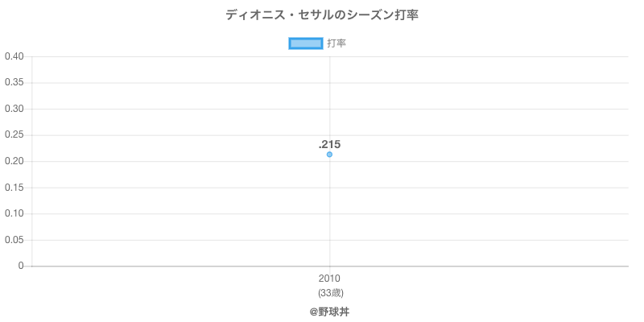Click the 打率 legend label text
The width and height of the screenshot is (644, 322).
click(x=336, y=43)
